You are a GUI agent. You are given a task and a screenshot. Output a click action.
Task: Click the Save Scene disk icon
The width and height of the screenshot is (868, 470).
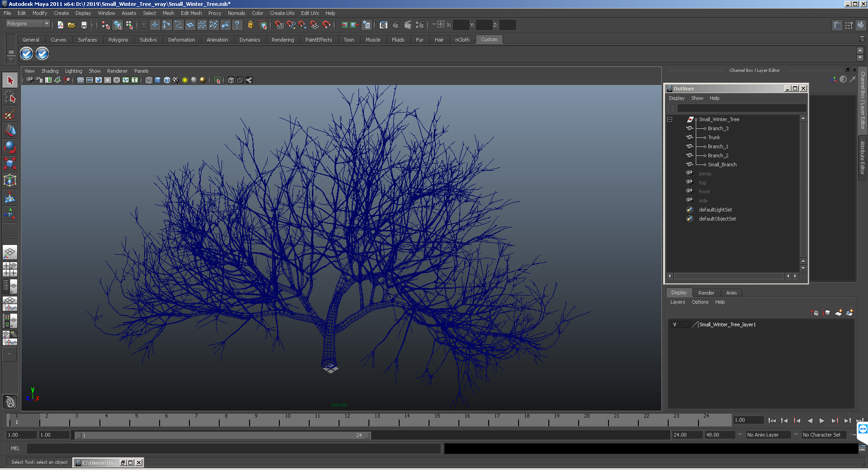[x=84, y=25]
